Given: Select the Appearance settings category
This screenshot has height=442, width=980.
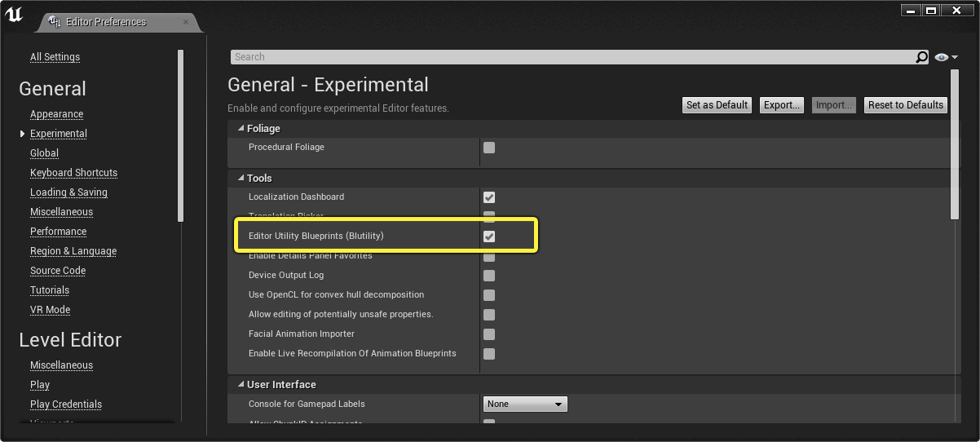Looking at the screenshot, I should click(56, 114).
